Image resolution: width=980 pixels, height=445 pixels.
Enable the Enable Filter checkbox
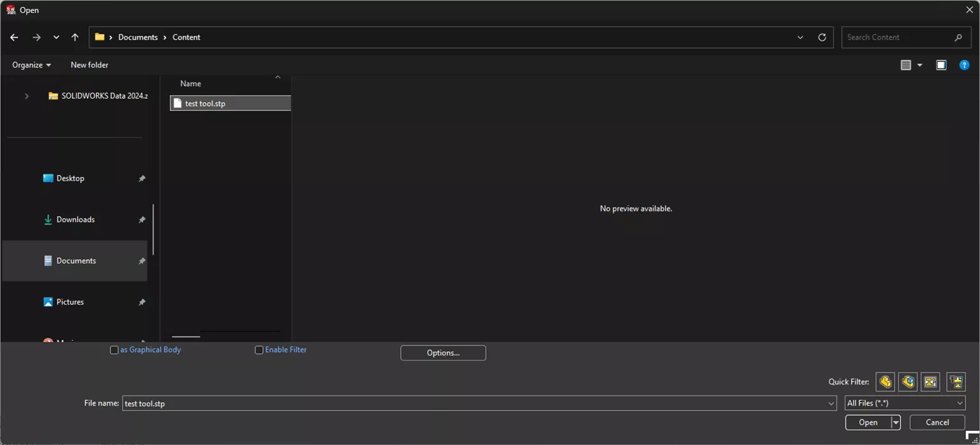[259, 349]
